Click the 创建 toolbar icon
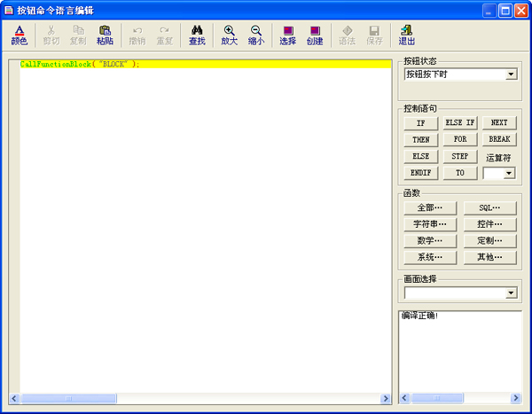532x414 pixels. tap(315, 35)
